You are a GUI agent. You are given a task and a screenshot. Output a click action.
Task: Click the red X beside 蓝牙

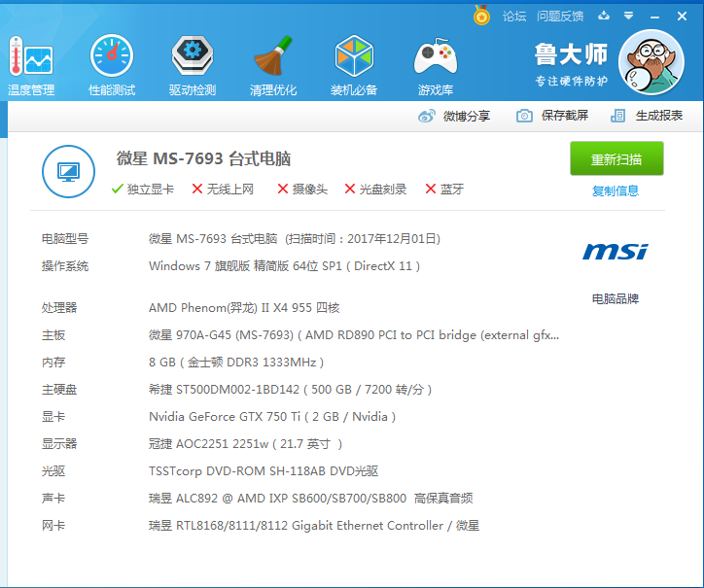[431, 189]
